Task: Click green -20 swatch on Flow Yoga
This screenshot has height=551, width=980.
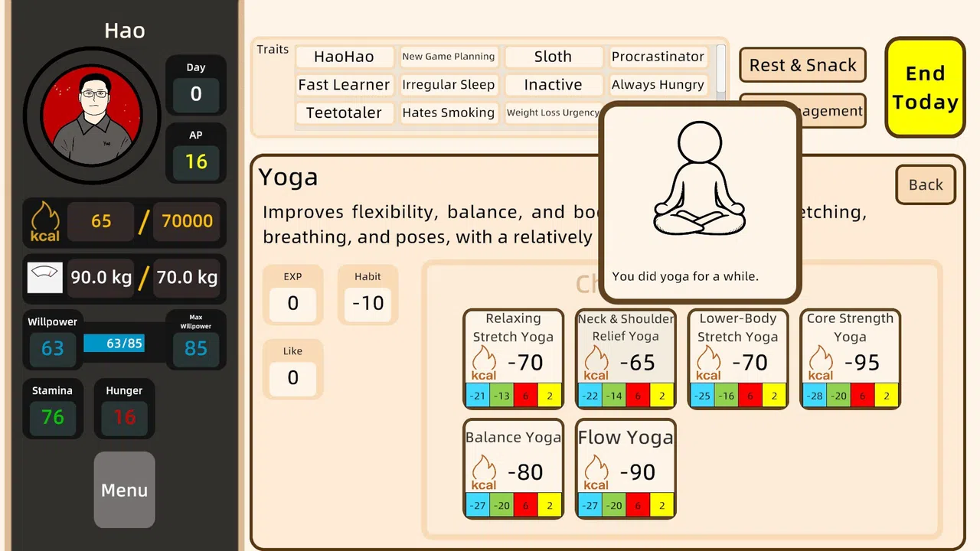Action: pos(614,505)
